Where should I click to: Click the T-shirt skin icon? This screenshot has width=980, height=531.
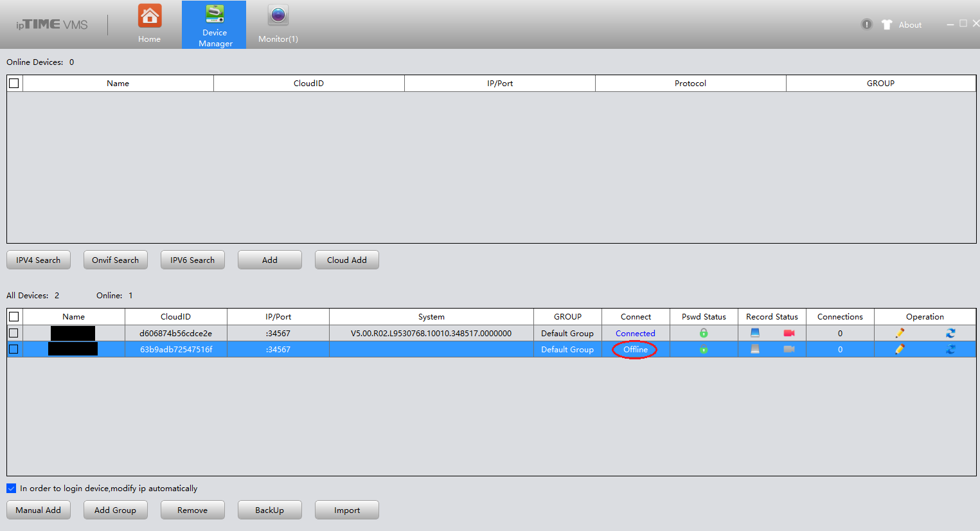pyautogui.click(x=887, y=24)
